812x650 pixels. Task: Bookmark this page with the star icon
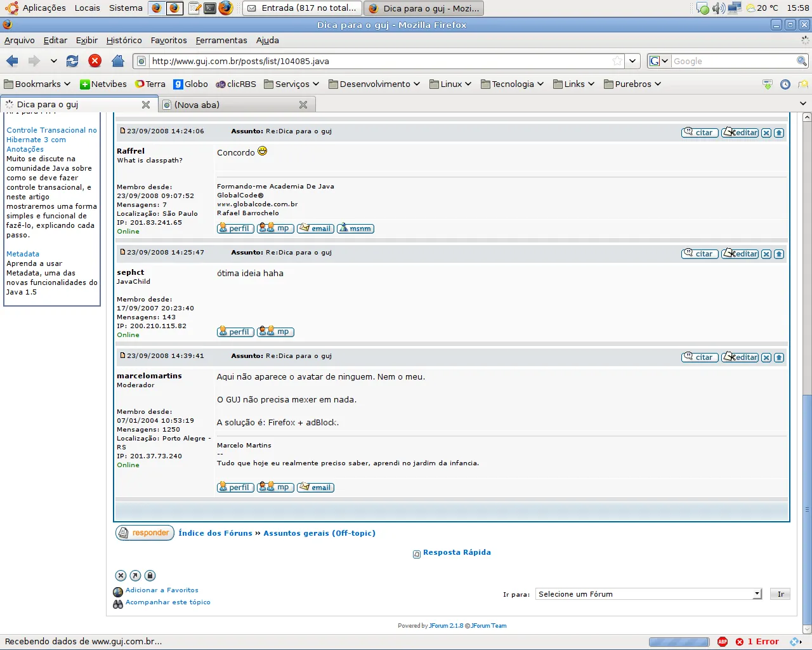click(617, 61)
